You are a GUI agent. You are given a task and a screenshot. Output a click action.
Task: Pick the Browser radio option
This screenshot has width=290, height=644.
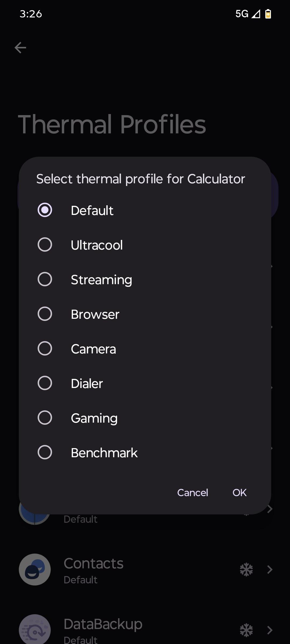click(45, 314)
